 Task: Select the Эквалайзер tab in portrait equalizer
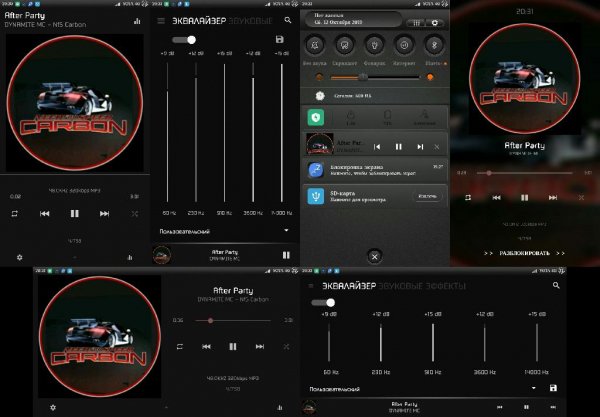pos(199,21)
